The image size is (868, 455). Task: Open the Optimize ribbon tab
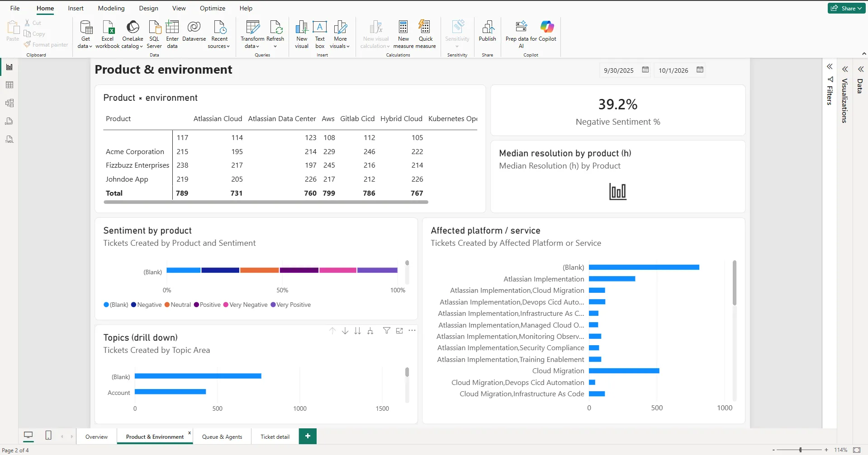click(x=213, y=8)
